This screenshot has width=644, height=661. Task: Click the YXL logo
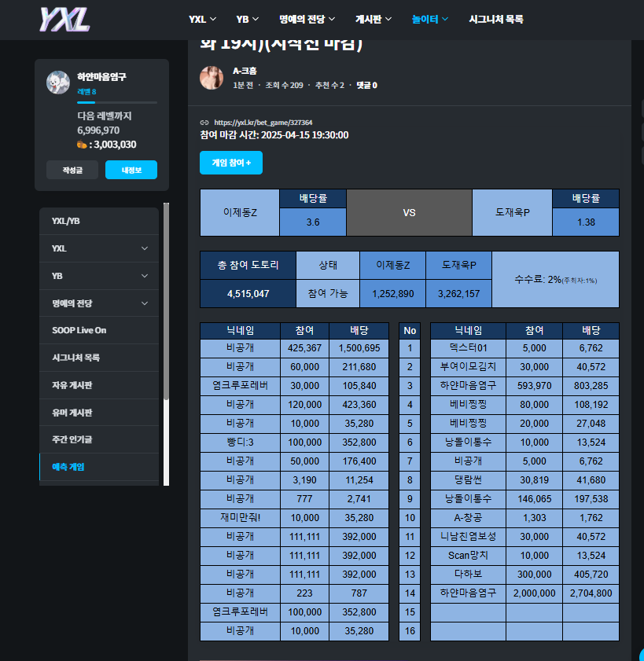pyautogui.click(x=63, y=19)
